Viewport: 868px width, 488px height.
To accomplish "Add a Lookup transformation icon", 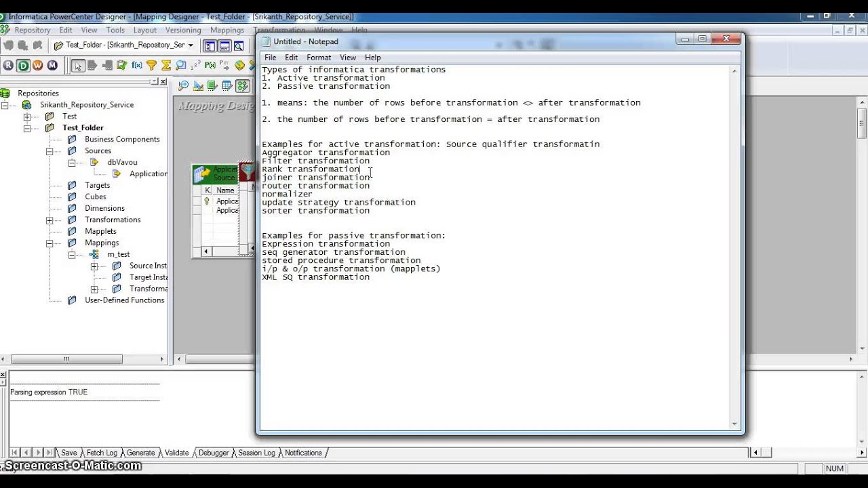I will (x=181, y=66).
